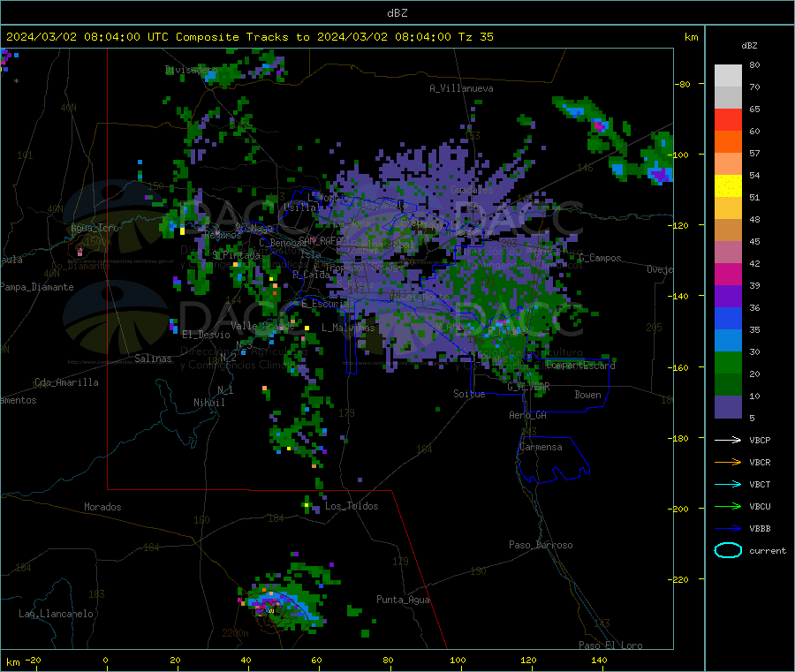The width and height of the screenshot is (795, 672).
Task: Pick the violet purple swatch in the dBZ scale
Action: pyautogui.click(x=728, y=297)
